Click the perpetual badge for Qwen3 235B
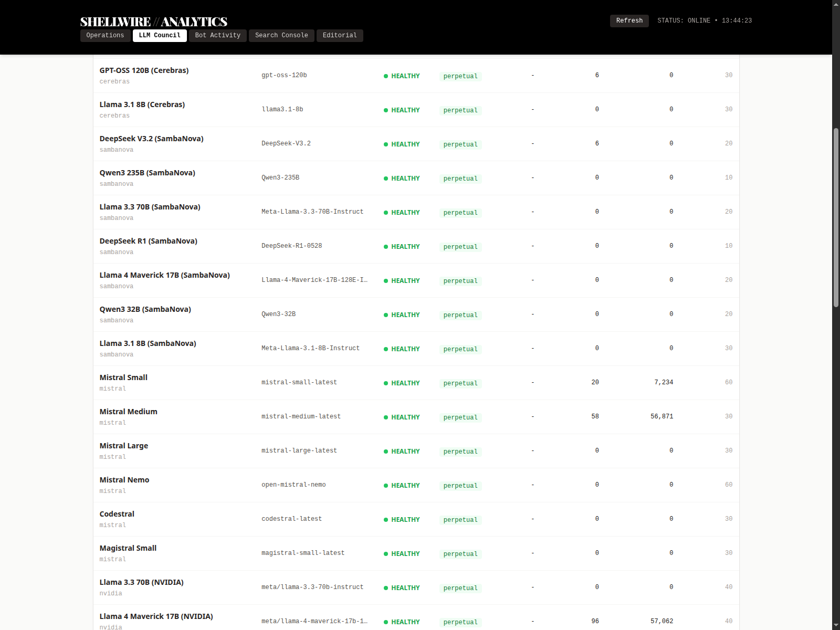The height and width of the screenshot is (630, 840). pos(460,178)
